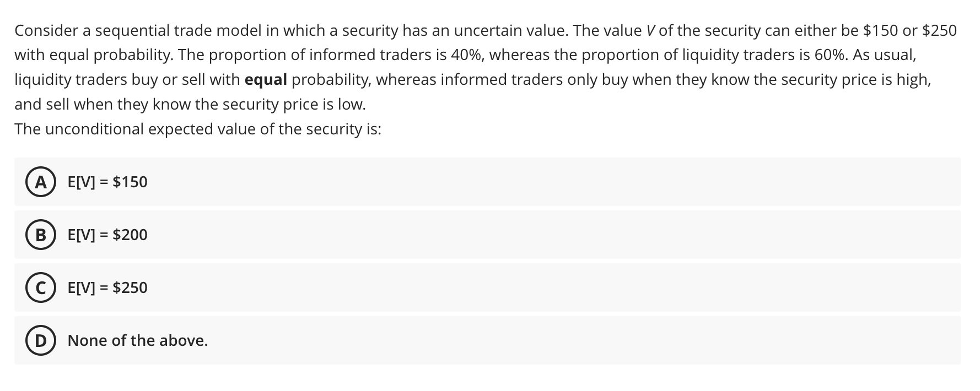Click the bolded word equal in the question
Image resolution: width=980 pixels, height=391 pixels.
click(265, 79)
